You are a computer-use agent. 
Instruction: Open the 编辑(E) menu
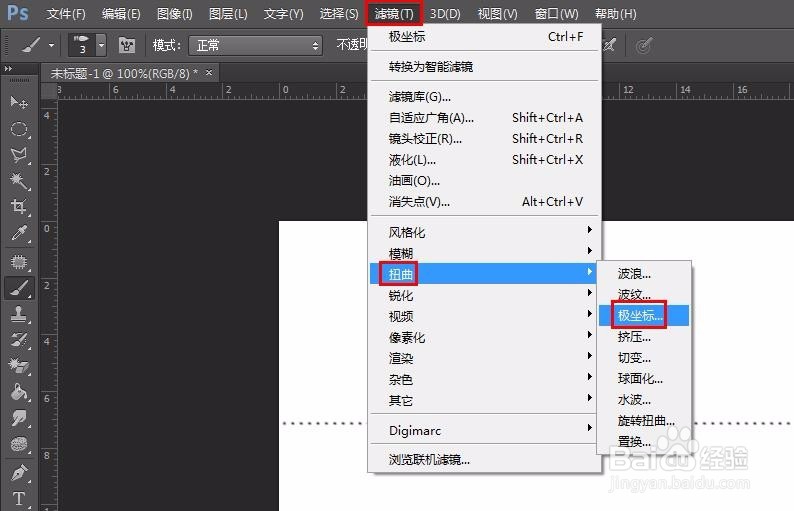[x=121, y=14]
